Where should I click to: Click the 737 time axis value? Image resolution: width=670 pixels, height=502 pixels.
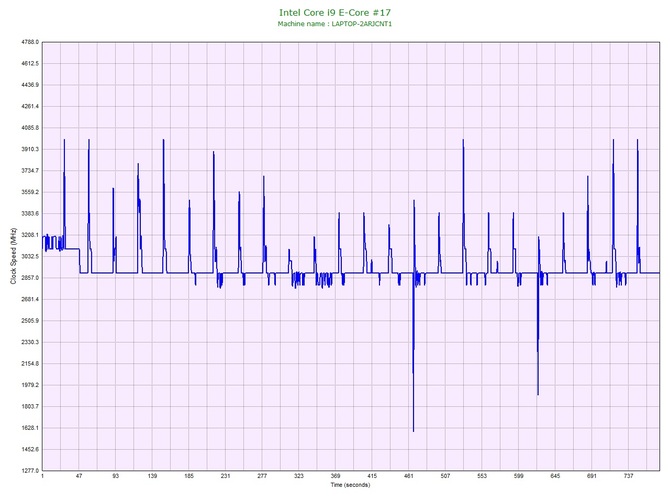[x=628, y=476]
